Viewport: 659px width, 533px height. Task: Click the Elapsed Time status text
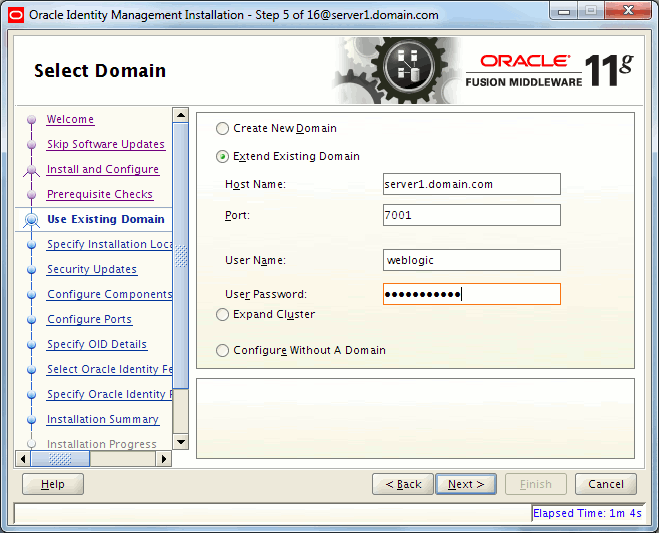[587, 513]
